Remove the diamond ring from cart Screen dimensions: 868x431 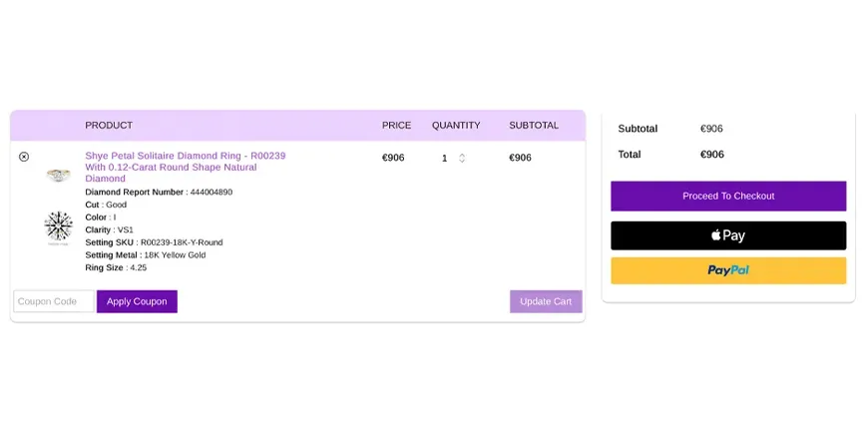coord(24,157)
